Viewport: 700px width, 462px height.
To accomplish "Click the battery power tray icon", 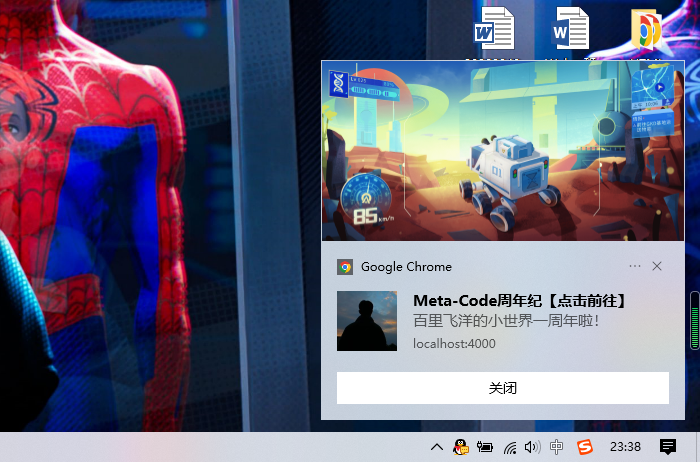I will tap(485, 447).
